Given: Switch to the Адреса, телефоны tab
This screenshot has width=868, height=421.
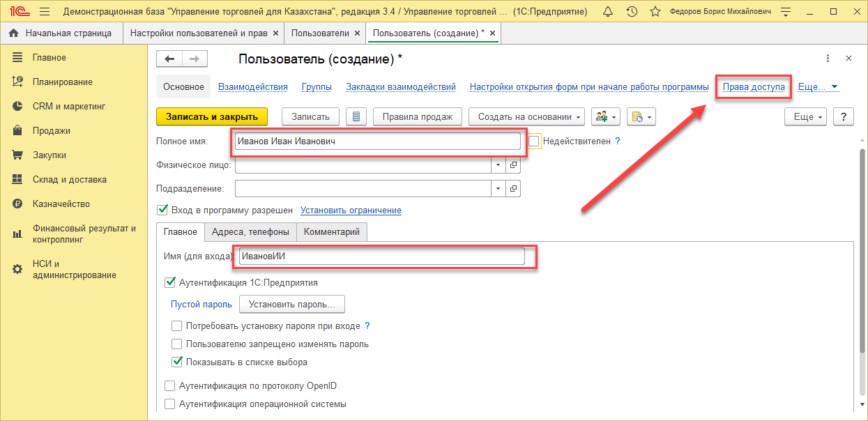Looking at the screenshot, I should tap(250, 232).
